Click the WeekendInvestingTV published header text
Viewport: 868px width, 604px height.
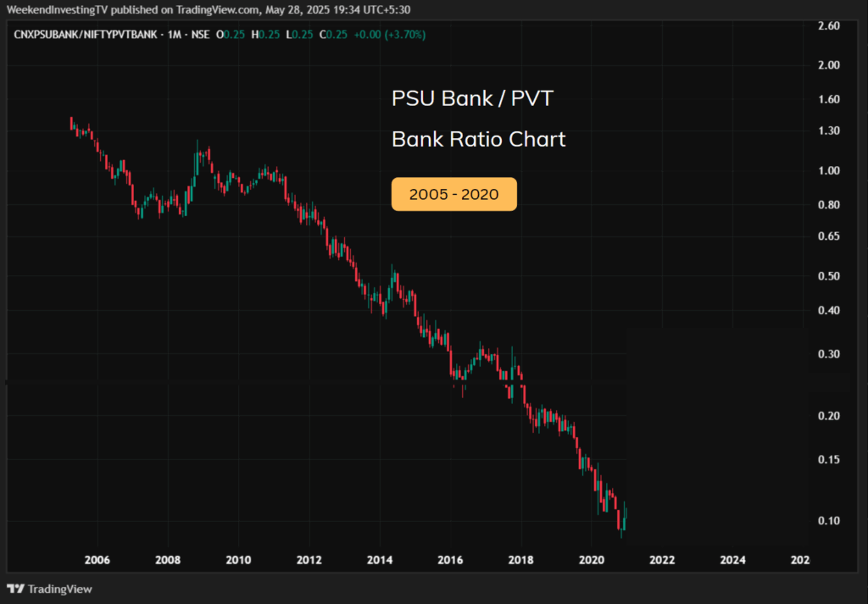[209, 9]
